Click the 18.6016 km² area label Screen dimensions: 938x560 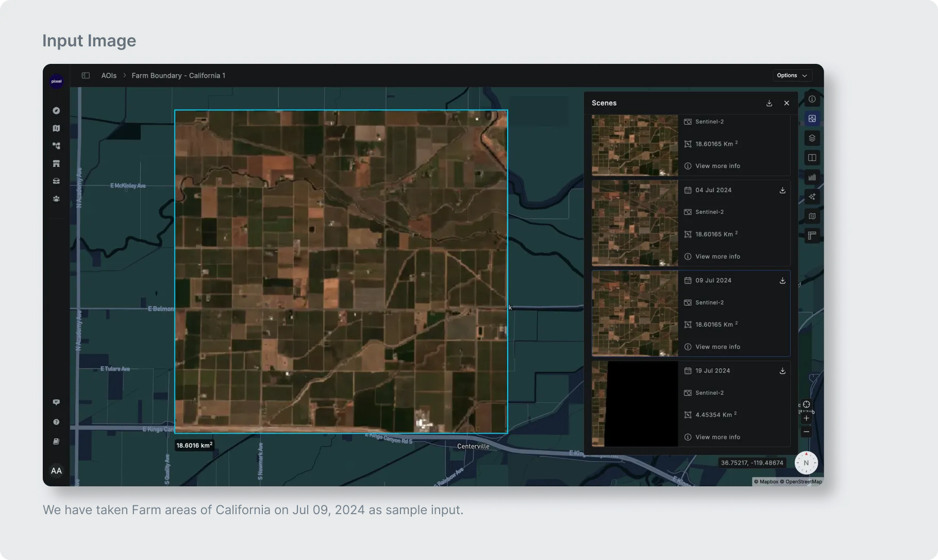(x=194, y=445)
